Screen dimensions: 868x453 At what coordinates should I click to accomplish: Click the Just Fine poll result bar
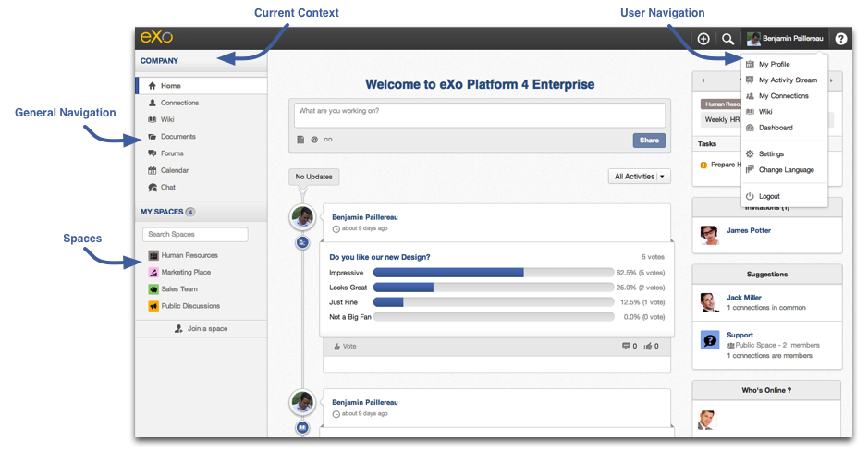(494, 302)
